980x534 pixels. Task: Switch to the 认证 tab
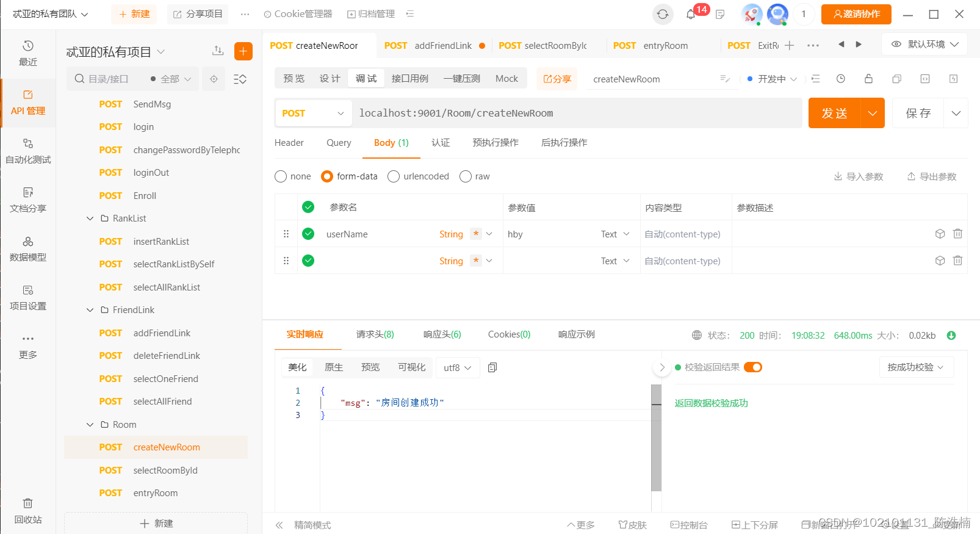441,142
